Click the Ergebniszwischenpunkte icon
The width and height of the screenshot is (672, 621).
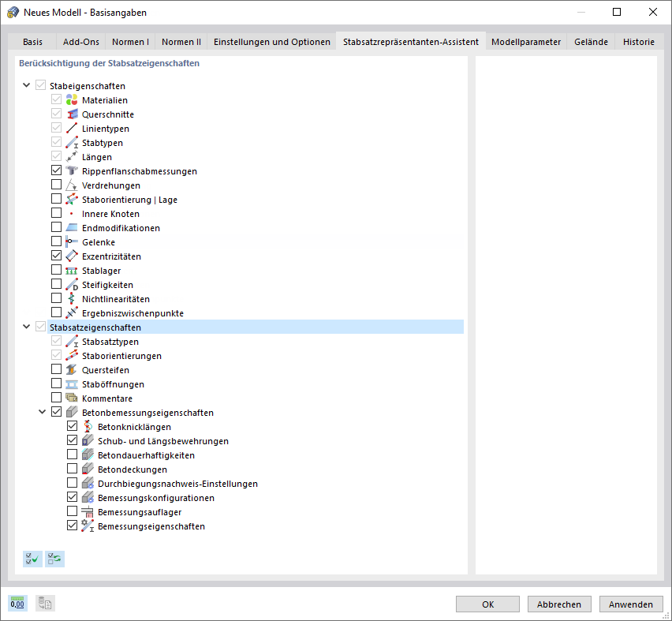pos(72,312)
